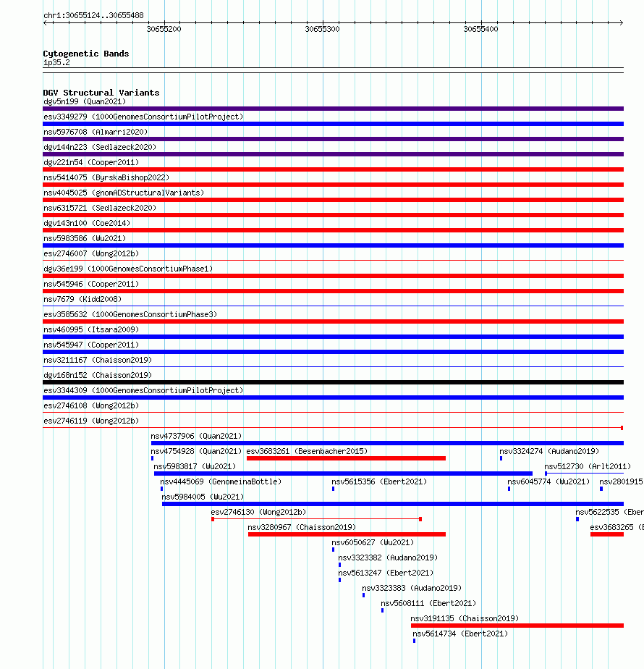The width and height of the screenshot is (644, 669).
Task: Open dgv144n223 (Sedlazeck2020) variant entry
Action: tap(100, 147)
